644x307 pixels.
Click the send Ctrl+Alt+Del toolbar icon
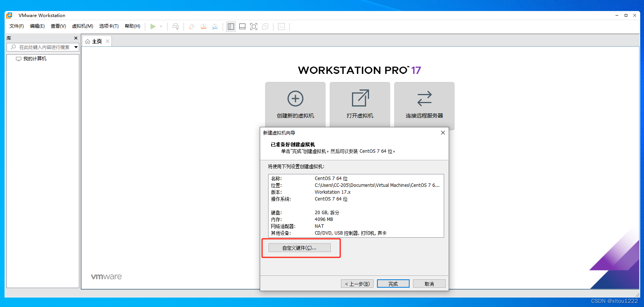click(176, 27)
